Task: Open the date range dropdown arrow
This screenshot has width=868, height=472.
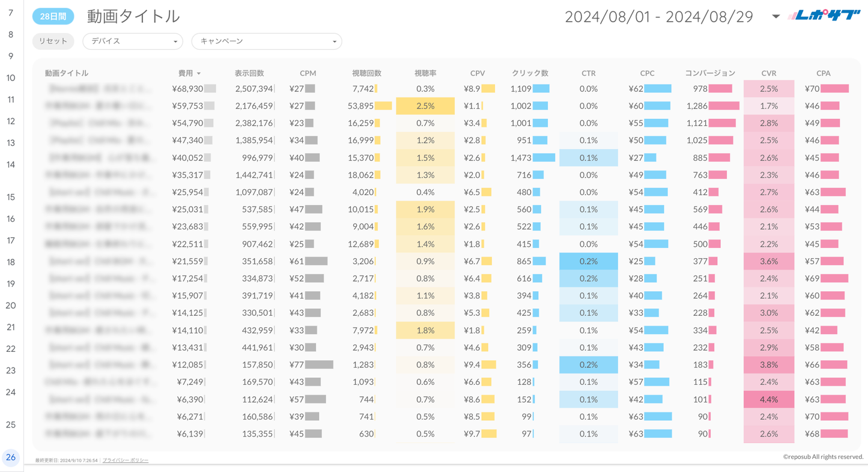Action: tap(775, 16)
